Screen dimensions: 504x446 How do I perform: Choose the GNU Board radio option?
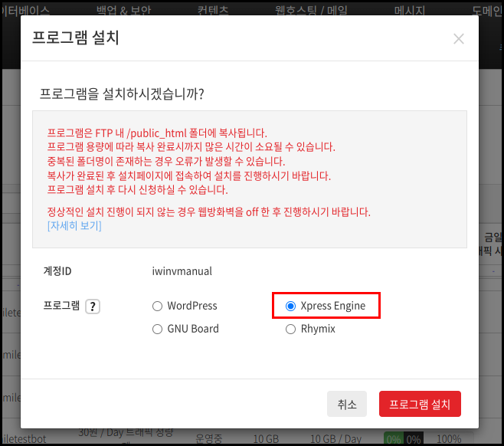157,329
